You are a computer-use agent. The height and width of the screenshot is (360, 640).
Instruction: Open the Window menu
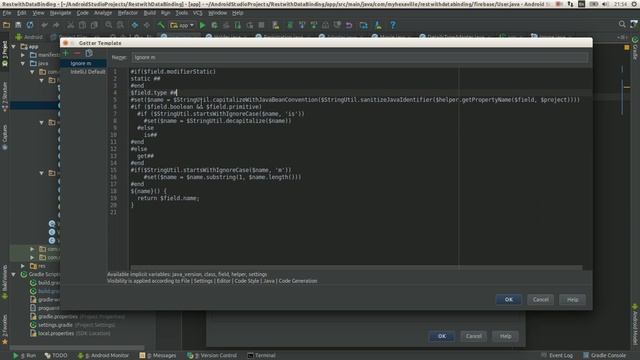coord(218,13)
